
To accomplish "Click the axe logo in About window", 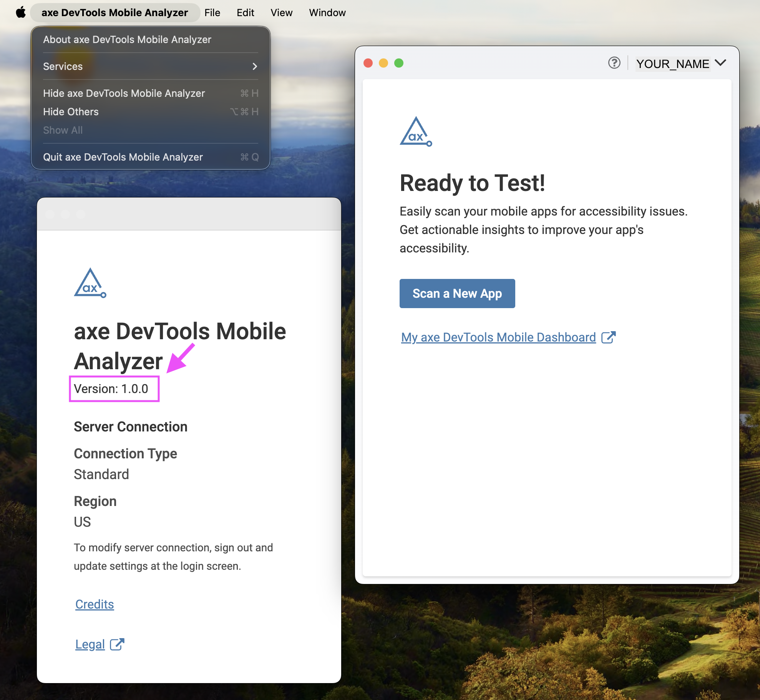I will [90, 283].
